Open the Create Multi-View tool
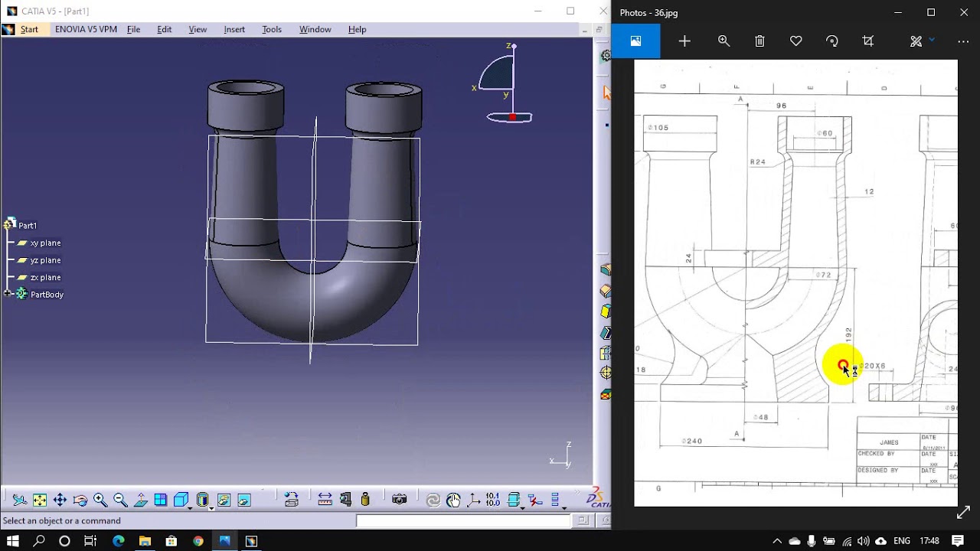This screenshot has width=980, height=551. click(161, 500)
